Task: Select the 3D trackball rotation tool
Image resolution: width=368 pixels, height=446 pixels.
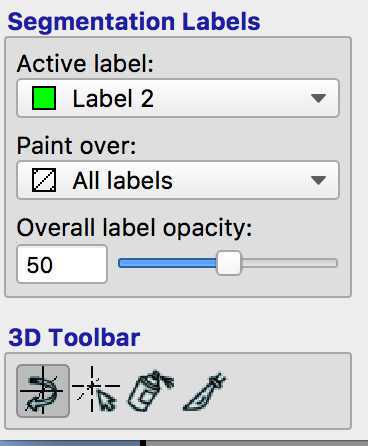Action: (43, 391)
